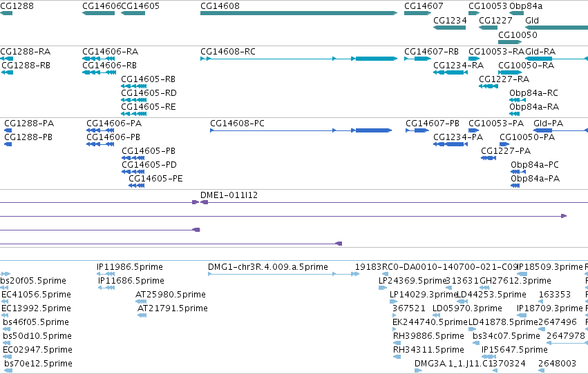This screenshot has width=588, height=374.
Task: Select the CG1234-RA transcript label
Action: click(x=459, y=66)
